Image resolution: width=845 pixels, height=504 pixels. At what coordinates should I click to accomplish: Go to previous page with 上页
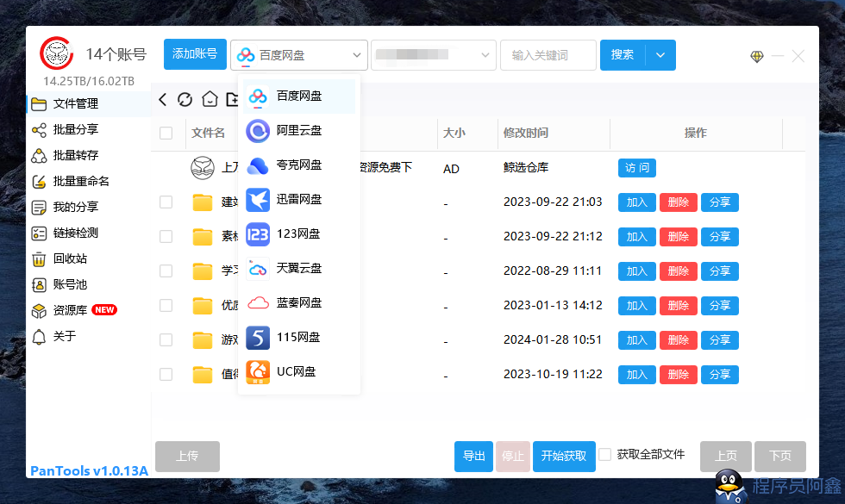click(726, 456)
